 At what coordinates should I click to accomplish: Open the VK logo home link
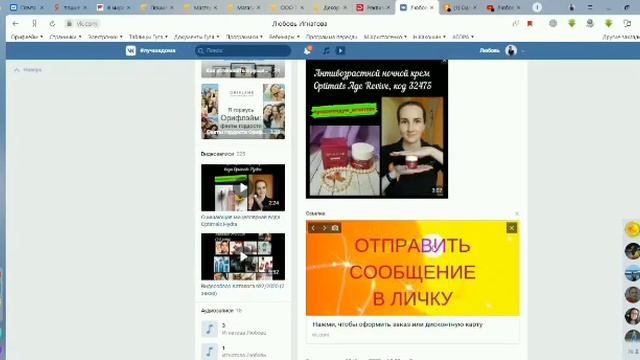131,51
